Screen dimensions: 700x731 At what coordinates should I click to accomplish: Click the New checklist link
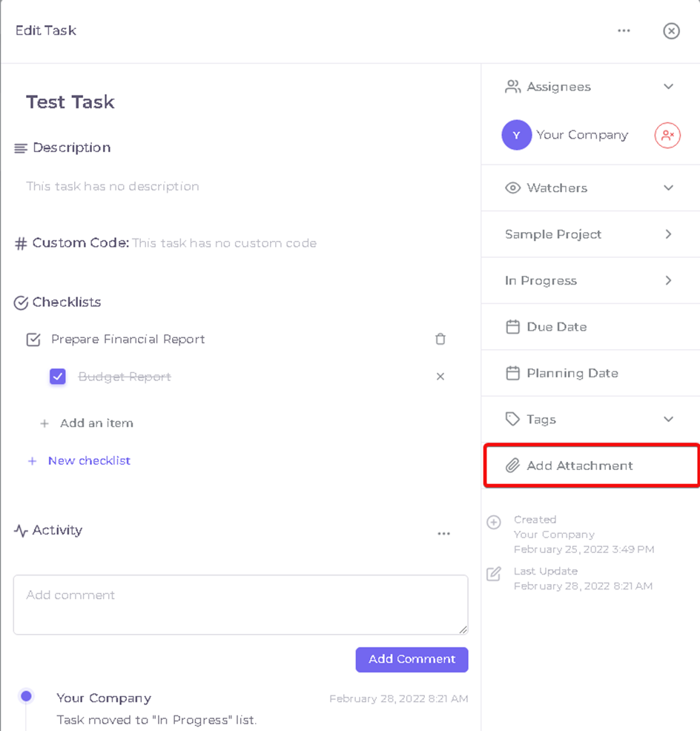click(x=89, y=460)
